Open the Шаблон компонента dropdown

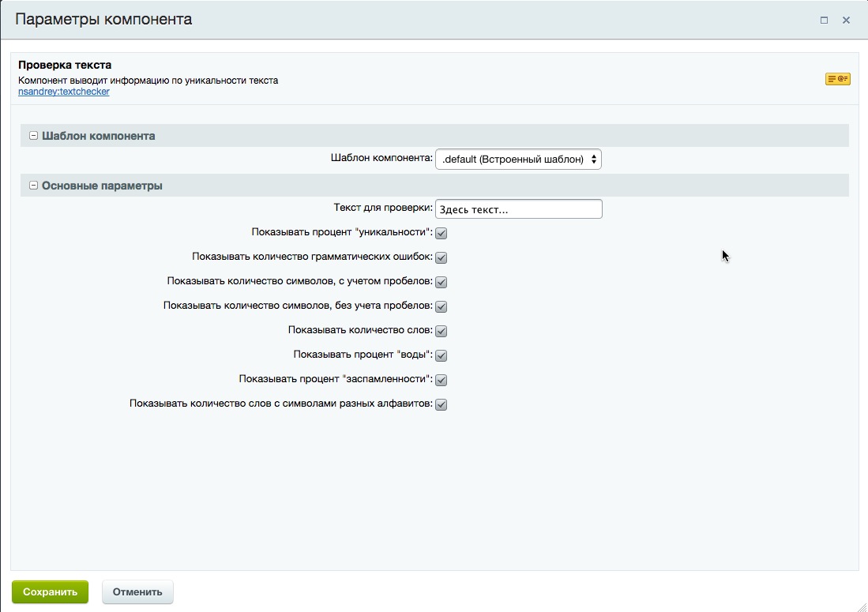coord(518,160)
